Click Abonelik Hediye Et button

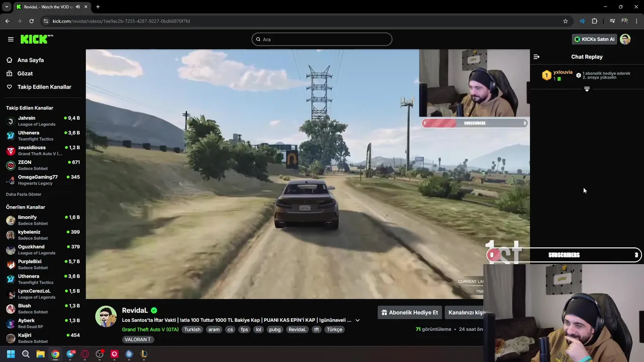pyautogui.click(x=410, y=312)
